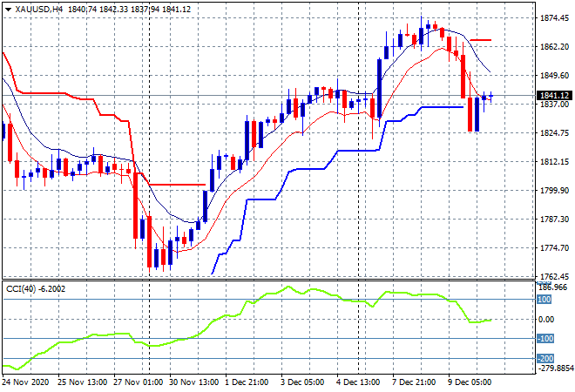Click the 1774.70 price scale value
The width and height of the screenshot is (575, 392).
(x=554, y=248)
